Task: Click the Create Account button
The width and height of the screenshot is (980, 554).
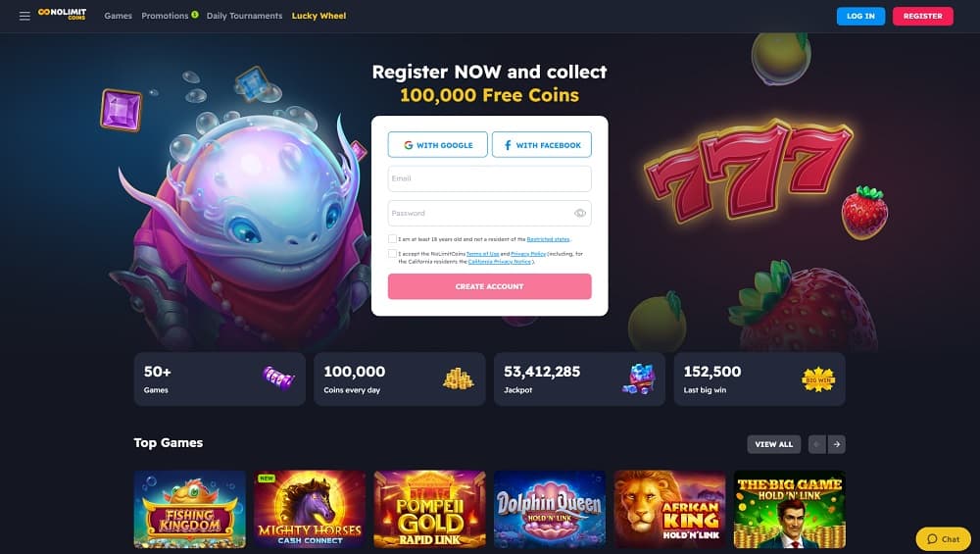Action: click(x=489, y=286)
